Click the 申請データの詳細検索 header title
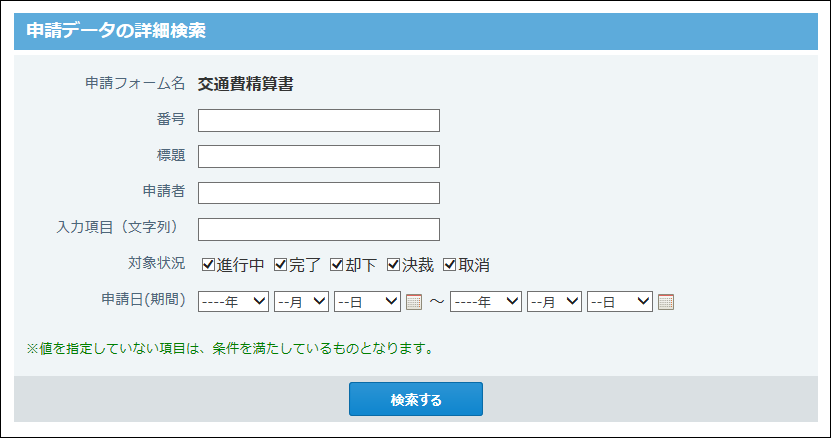The width and height of the screenshot is (831, 438). (x=116, y=30)
